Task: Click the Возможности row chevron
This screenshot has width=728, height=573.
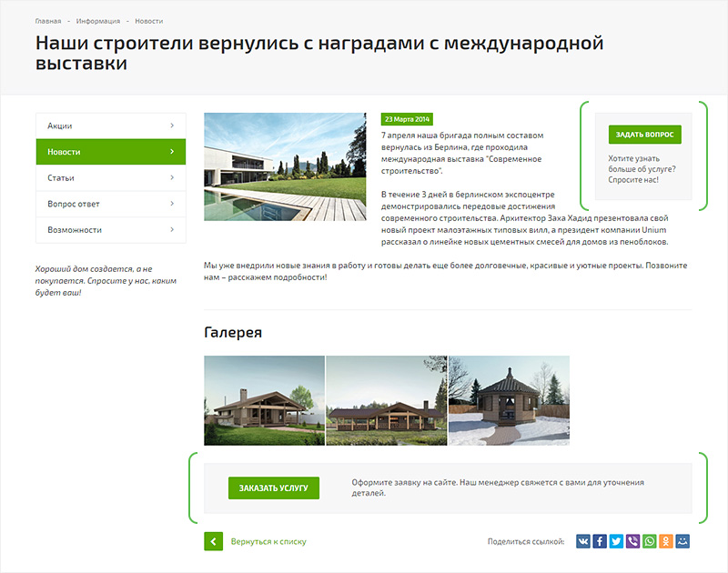Action: click(171, 230)
